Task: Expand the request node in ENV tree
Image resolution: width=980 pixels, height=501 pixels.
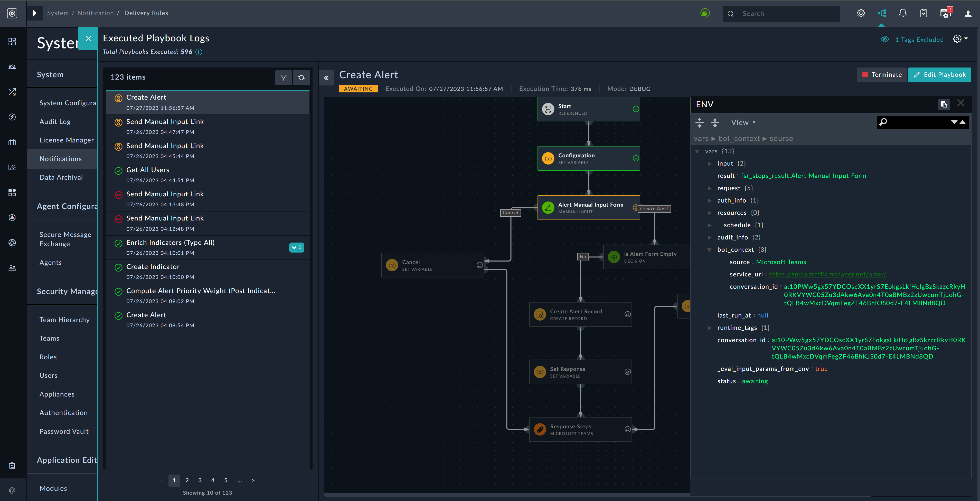Action: 709,188
